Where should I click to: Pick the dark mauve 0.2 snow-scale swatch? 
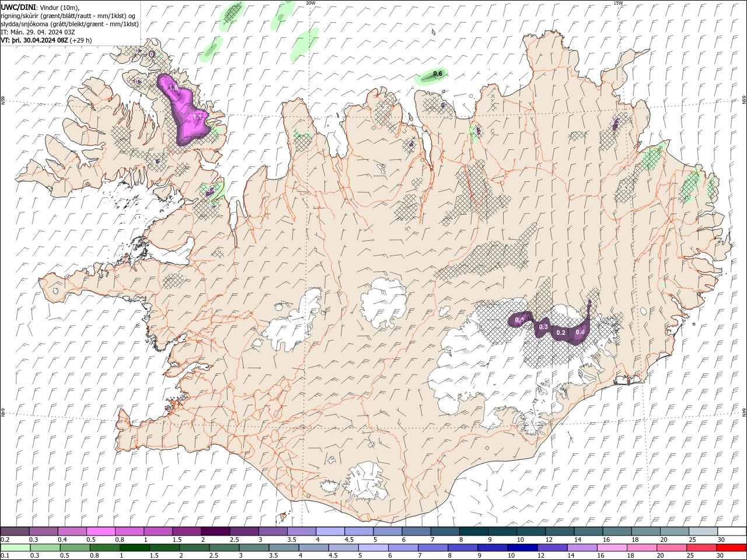pos(15,531)
